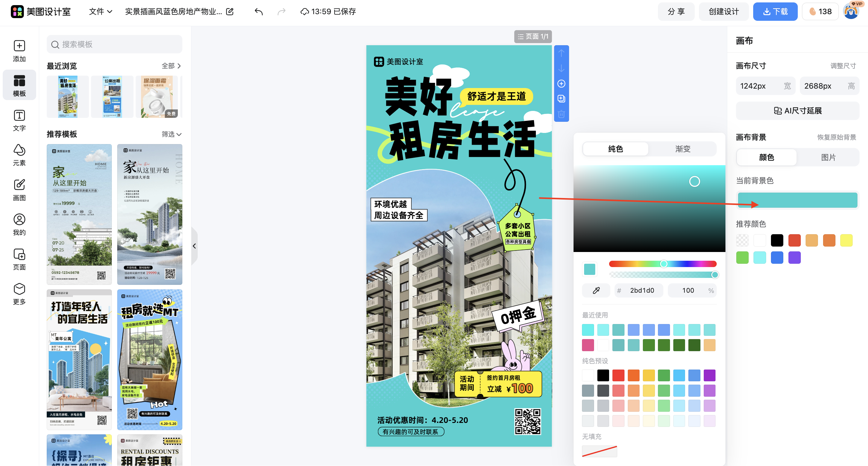Switch fill mode to 渐变 gradient
Image resolution: width=868 pixels, height=466 pixels.
coord(683,149)
